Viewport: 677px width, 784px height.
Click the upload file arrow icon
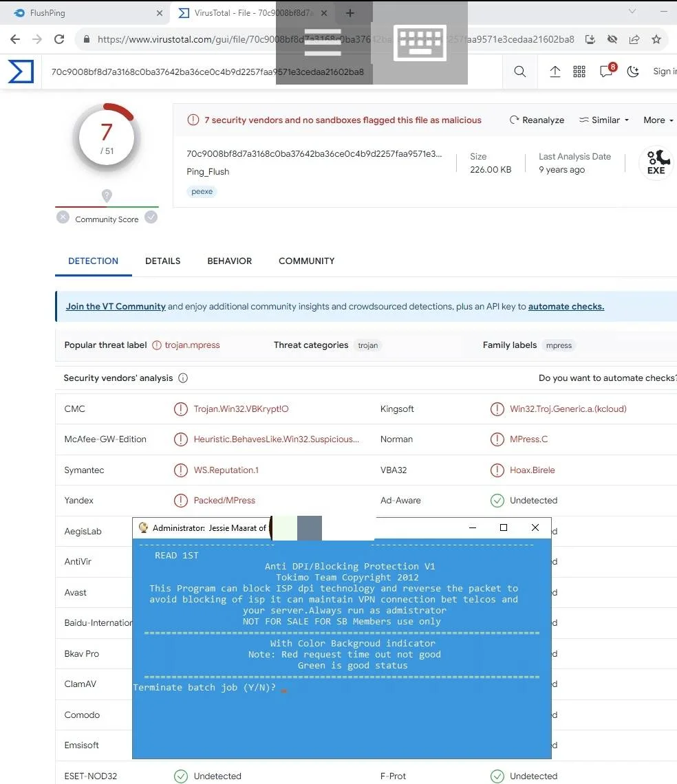[555, 72]
